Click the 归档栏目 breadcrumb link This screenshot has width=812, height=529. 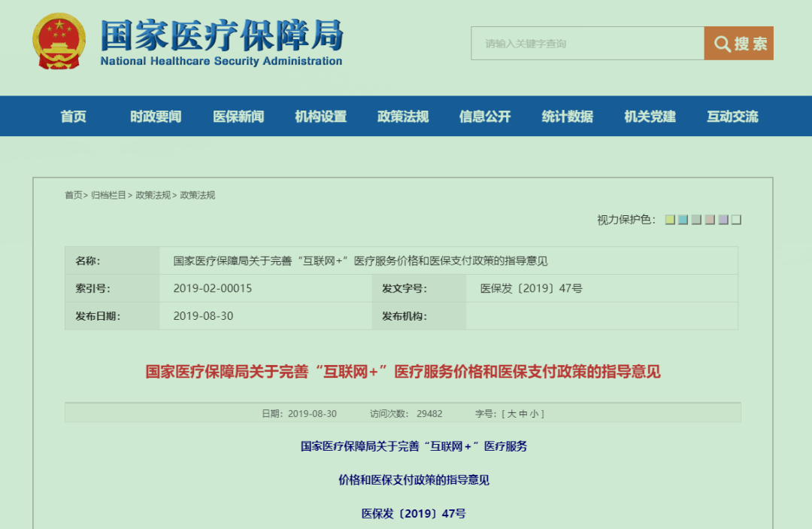pos(108,196)
